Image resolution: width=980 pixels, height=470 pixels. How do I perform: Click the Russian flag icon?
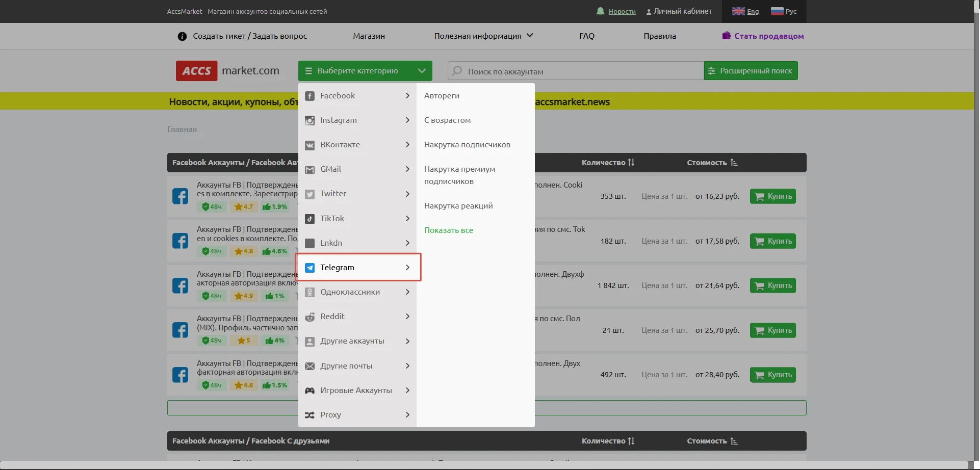777,11
